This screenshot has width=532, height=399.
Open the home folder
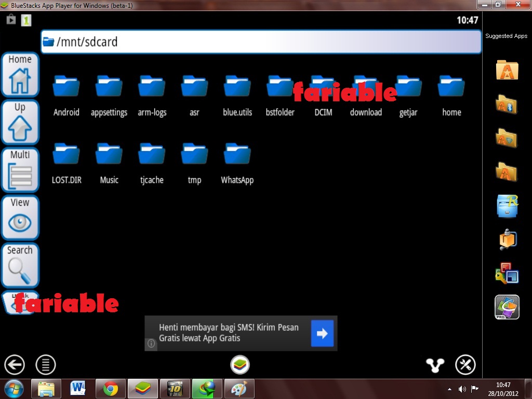pos(451,96)
